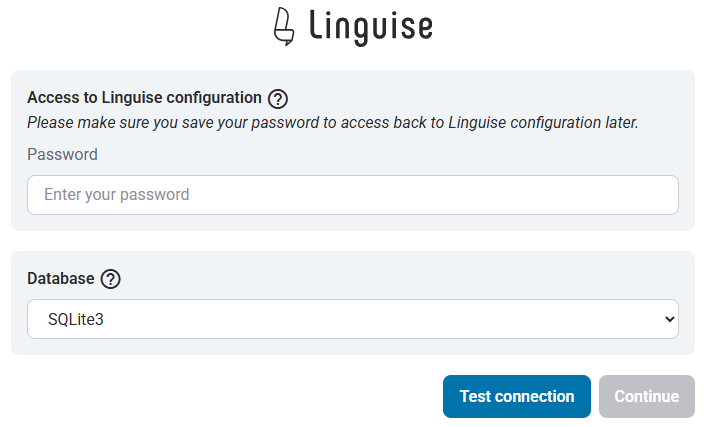Test the database connection
The width and height of the screenshot is (712, 427).
coord(517,397)
